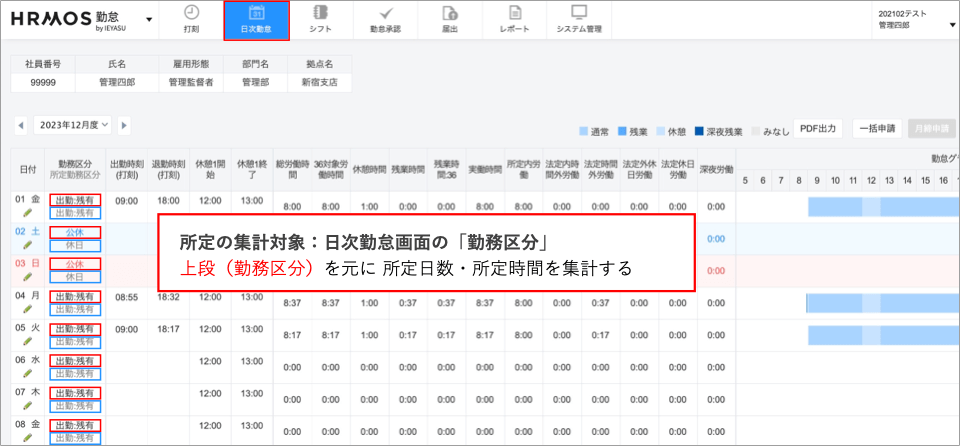Screen dimensions: 960x446
Task: Select the 日次勤怠 calendar tab
Action: 256,20
